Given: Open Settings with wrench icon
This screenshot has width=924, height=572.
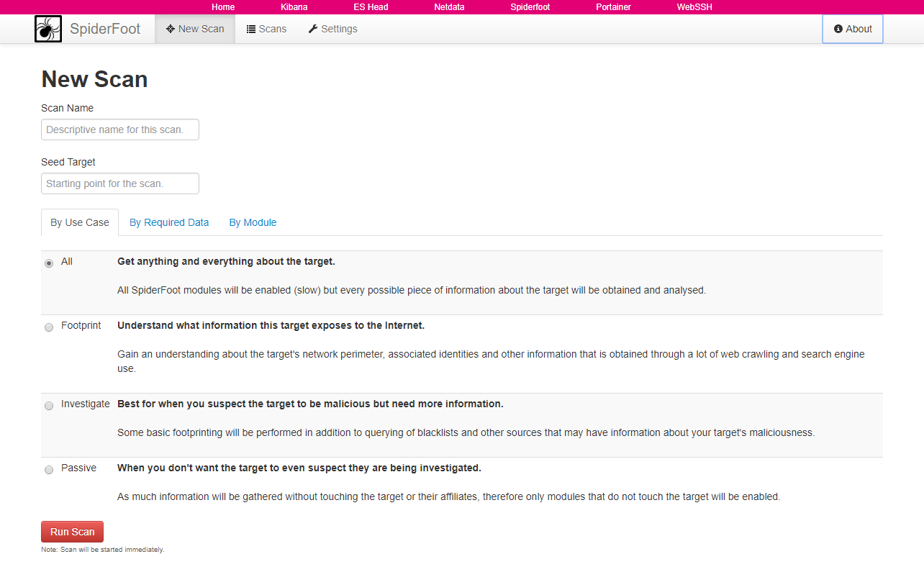Looking at the screenshot, I should (x=332, y=29).
